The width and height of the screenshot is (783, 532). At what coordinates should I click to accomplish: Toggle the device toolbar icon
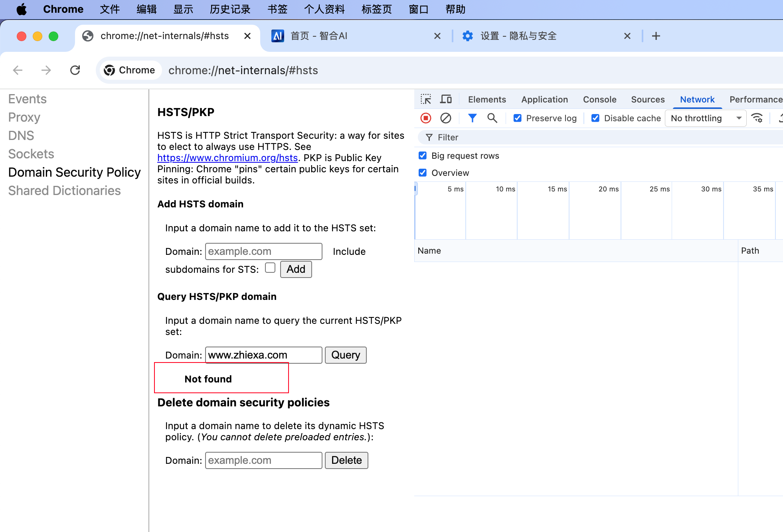[446, 99]
